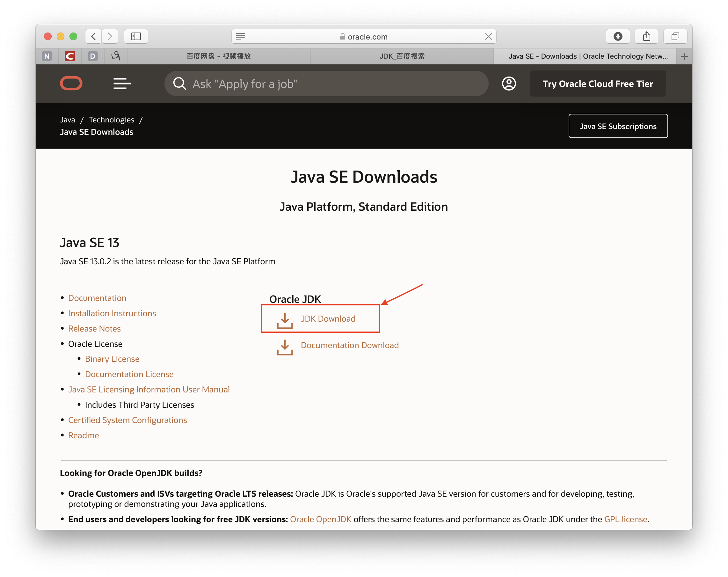Screen dimensions: 728x577
Task: Click the Oracle JDK heading
Action: (295, 299)
